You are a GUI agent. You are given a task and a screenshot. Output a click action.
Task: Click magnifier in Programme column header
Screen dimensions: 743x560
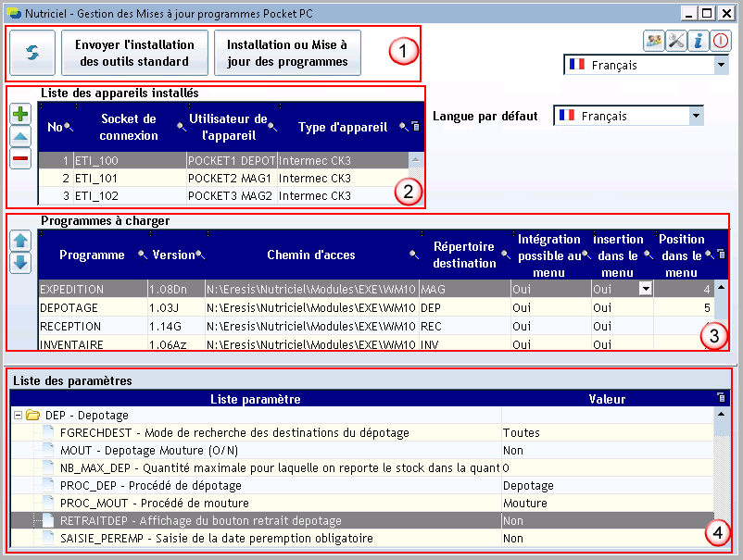click(x=142, y=255)
